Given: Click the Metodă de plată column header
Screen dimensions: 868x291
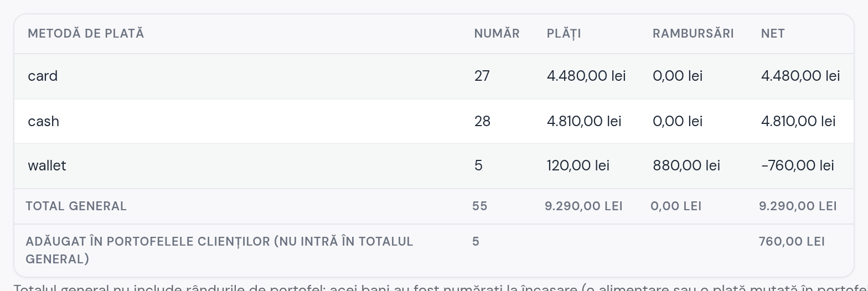Looking at the screenshot, I should click(86, 34).
